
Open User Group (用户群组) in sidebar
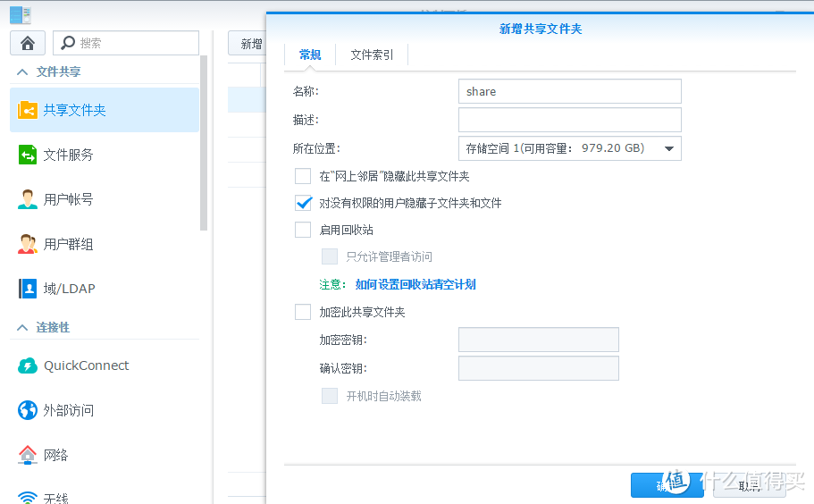pos(68,244)
